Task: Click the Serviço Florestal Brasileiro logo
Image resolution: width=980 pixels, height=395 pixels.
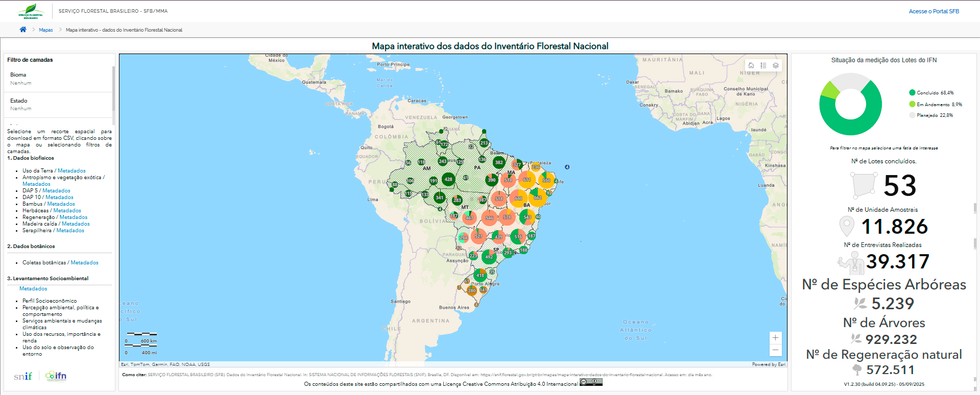Action: click(31, 11)
